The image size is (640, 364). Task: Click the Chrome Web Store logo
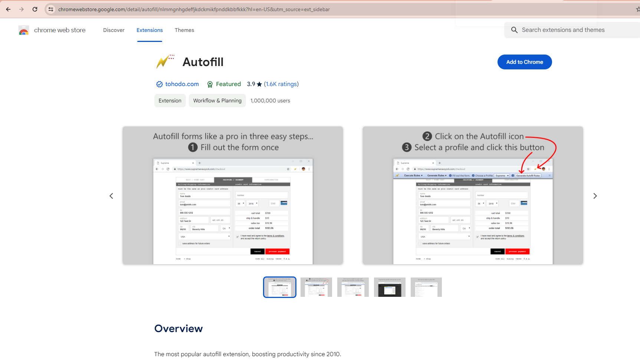(x=24, y=30)
